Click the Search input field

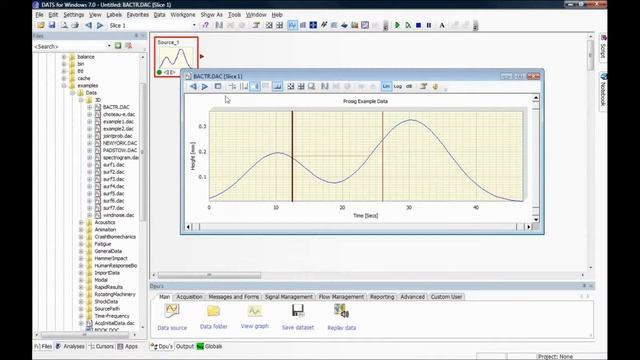coord(70,46)
